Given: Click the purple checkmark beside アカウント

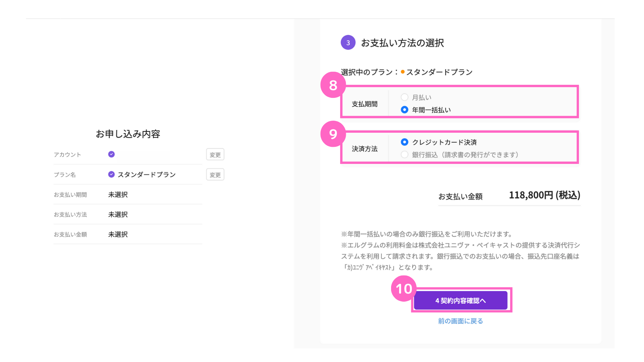Looking at the screenshot, I should tap(111, 154).
